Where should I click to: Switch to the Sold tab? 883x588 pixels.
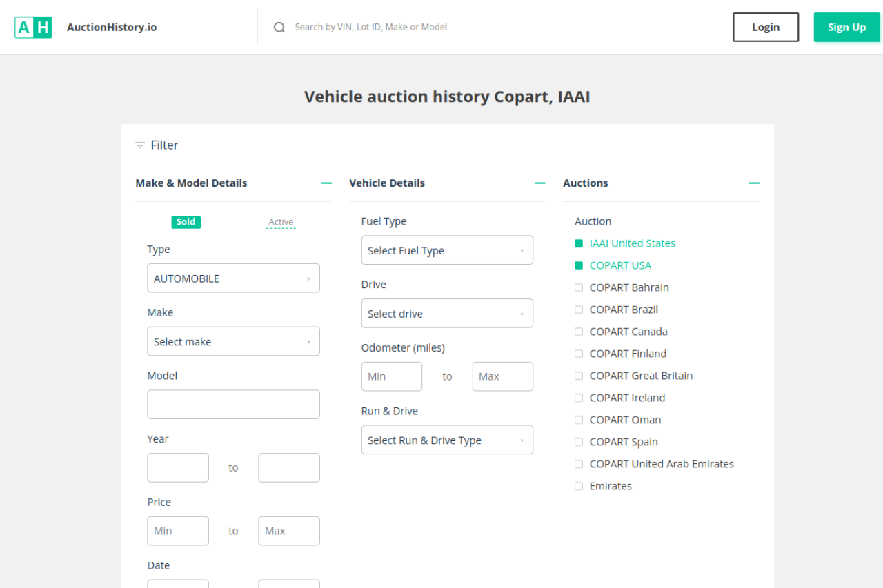(186, 222)
